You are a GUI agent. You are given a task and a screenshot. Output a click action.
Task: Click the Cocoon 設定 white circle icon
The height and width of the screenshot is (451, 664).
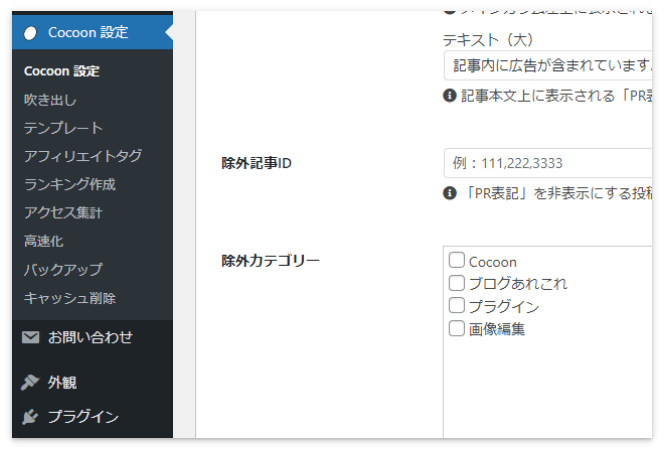[x=30, y=33]
